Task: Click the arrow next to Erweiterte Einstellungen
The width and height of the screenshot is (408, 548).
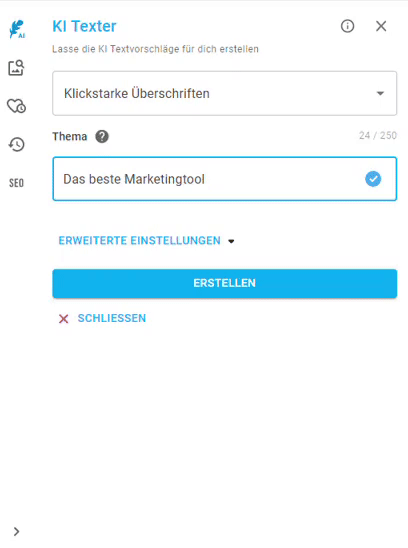Action: click(231, 241)
